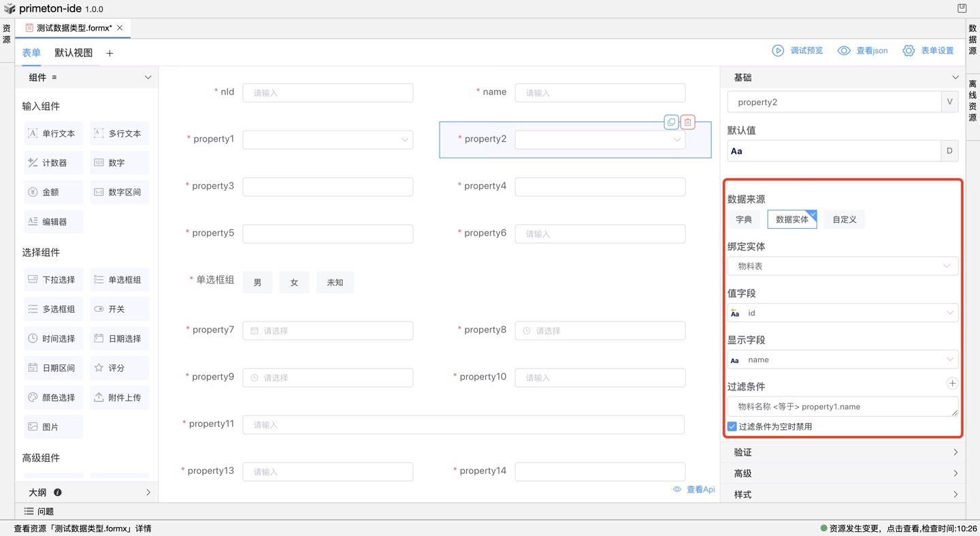Open the 显示字段 dropdown showing name
Screen dimensions: 980x536
pos(843,360)
